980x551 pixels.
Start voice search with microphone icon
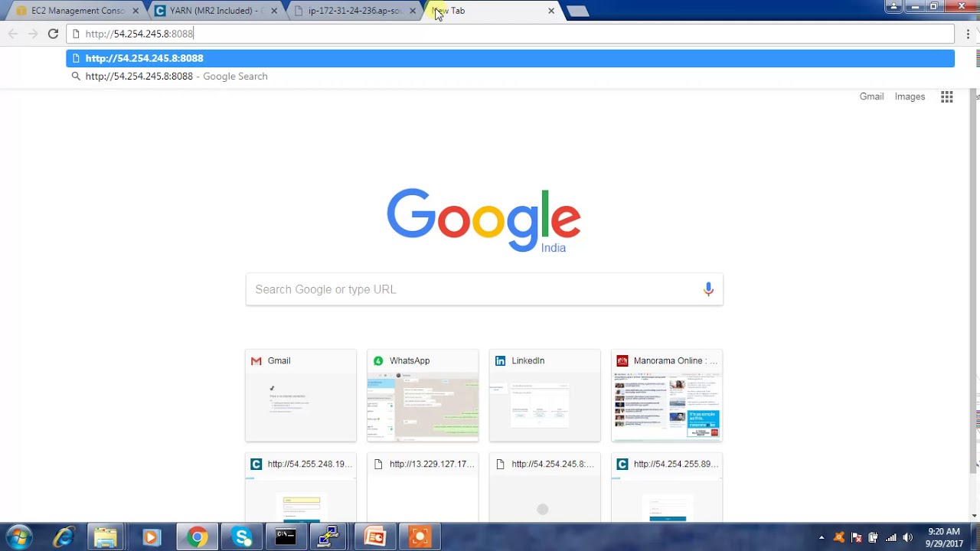[708, 289]
